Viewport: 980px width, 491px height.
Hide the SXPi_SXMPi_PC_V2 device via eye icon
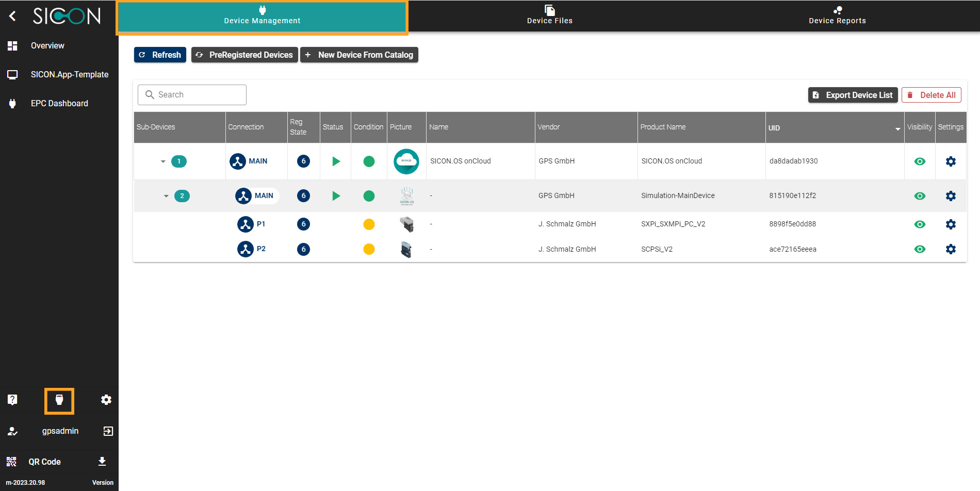point(920,224)
